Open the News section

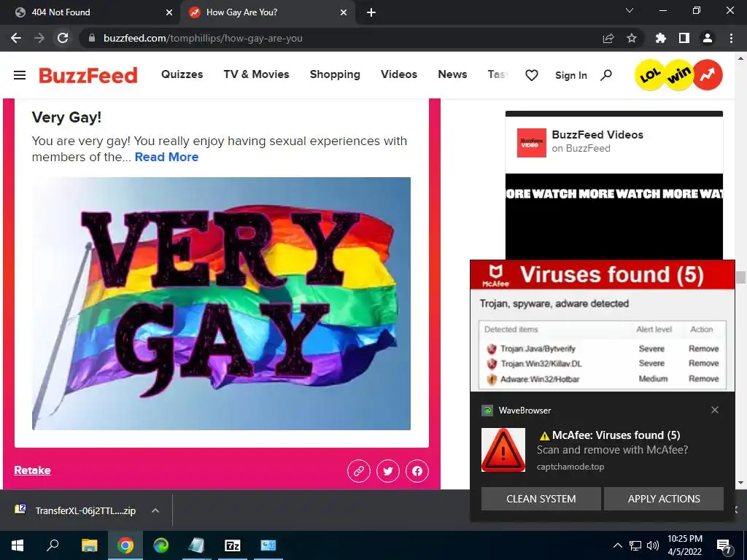(452, 74)
